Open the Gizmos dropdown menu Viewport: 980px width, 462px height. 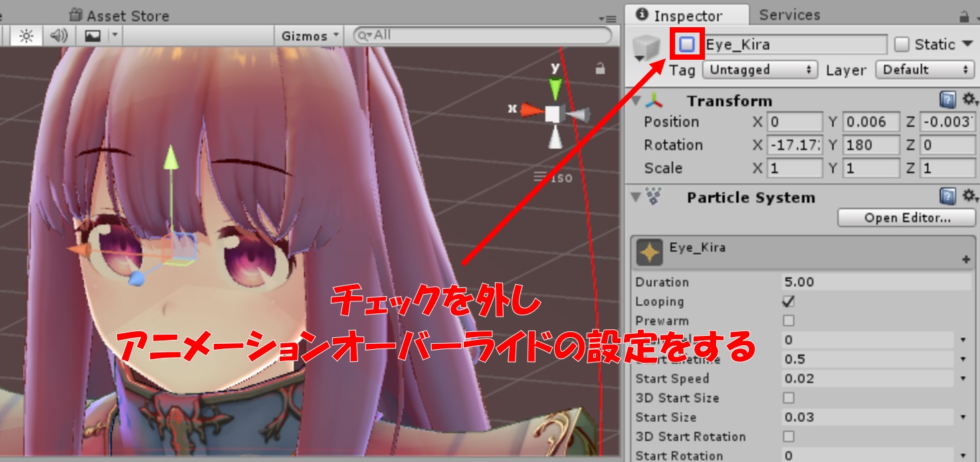tap(310, 36)
